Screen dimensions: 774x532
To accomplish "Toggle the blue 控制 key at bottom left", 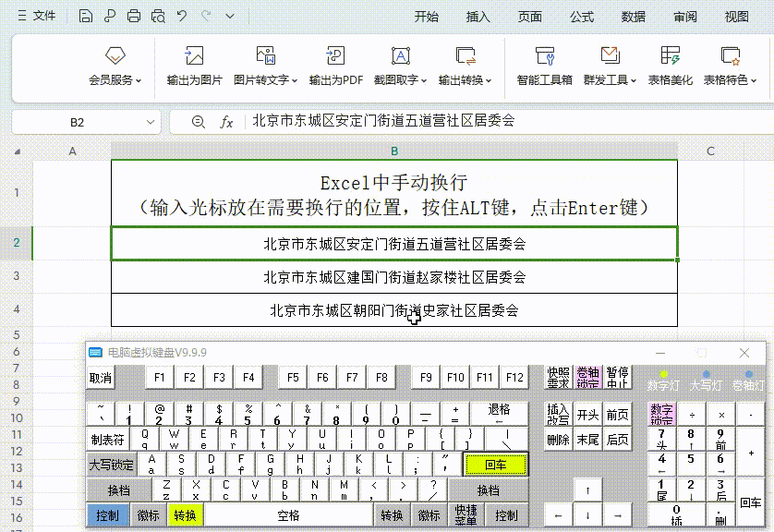I will (107, 515).
